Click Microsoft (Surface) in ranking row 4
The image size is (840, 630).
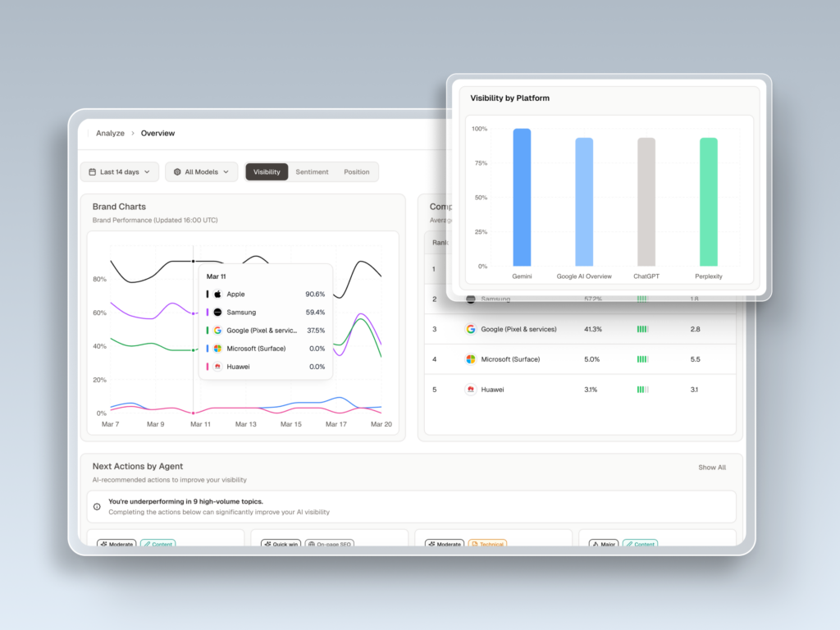coord(510,359)
